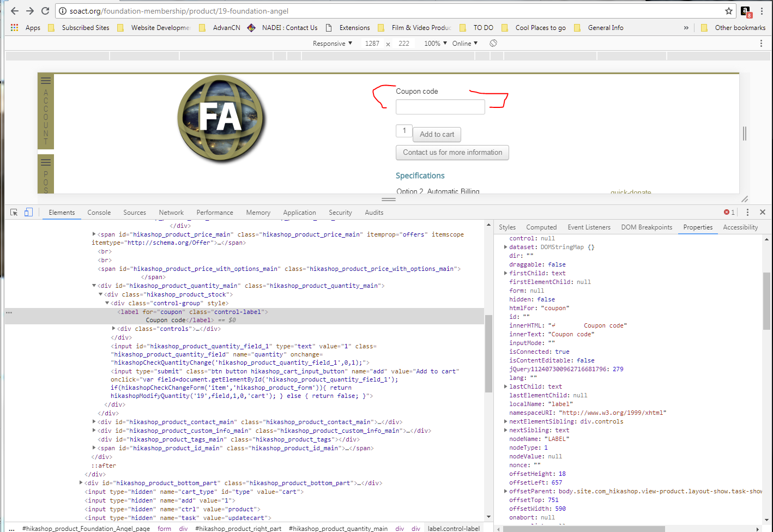Toggle the device toolbar icon

click(28, 213)
